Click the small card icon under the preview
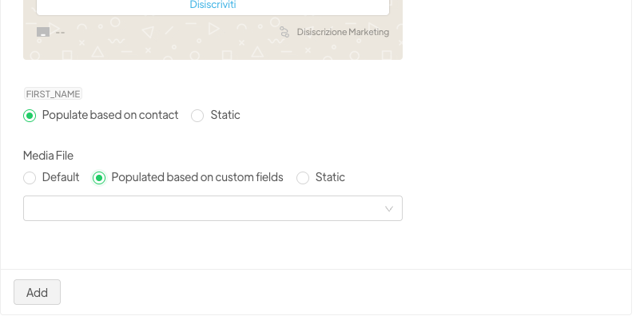The width and height of the screenshot is (644, 320). [43, 33]
